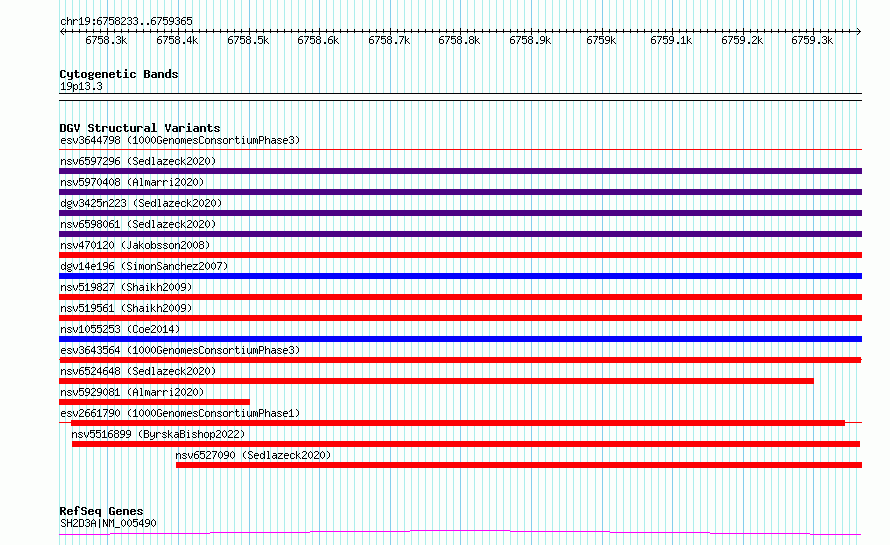Select the red bar under nsv6527090
This screenshot has width=890, height=545.
[519, 465]
